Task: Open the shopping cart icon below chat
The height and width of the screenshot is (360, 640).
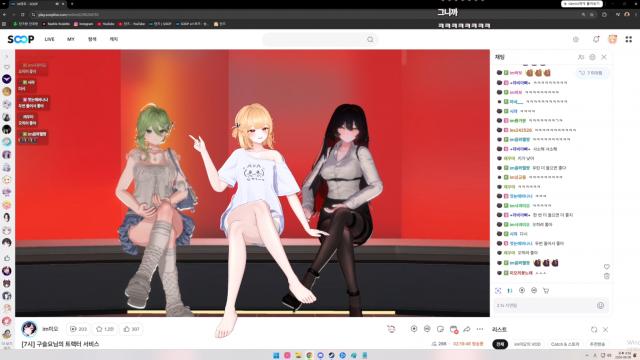Action: [546, 291]
